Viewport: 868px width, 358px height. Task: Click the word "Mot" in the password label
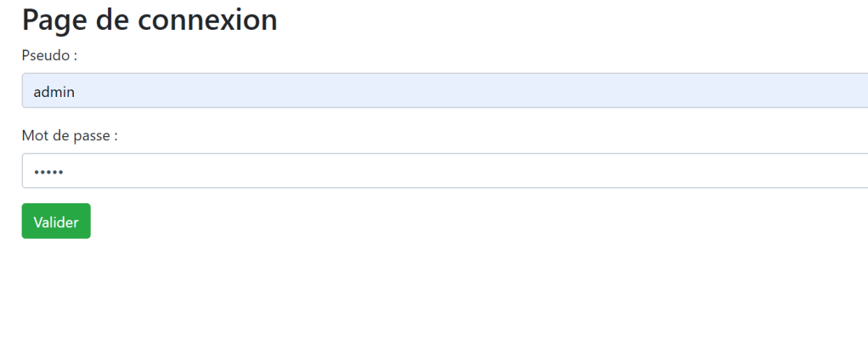tap(34, 136)
